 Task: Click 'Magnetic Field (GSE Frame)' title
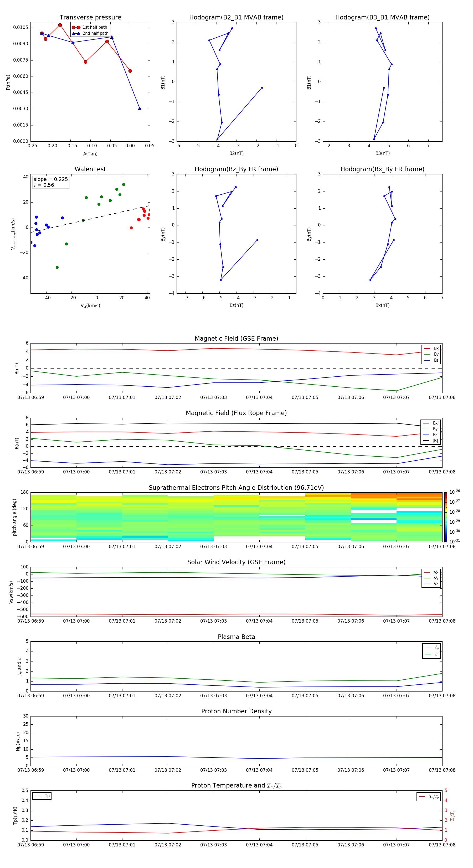(236, 339)
